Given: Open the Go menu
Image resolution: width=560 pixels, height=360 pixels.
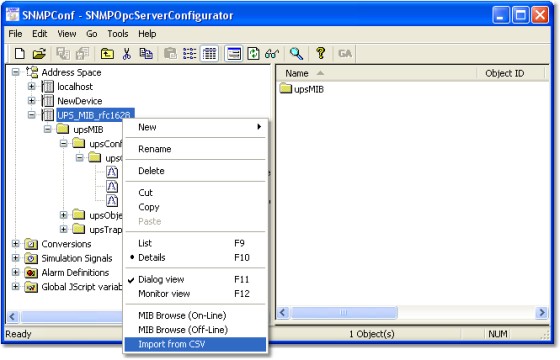Looking at the screenshot, I should point(92,34).
